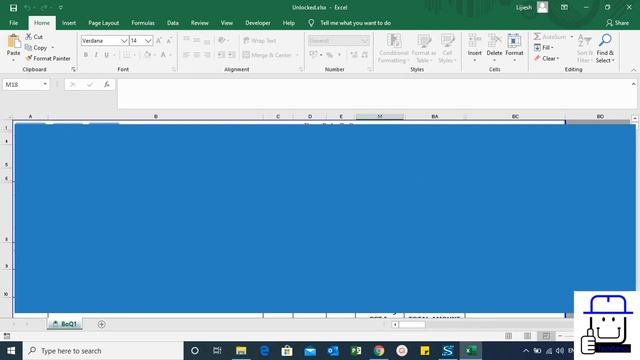Click the Share button

617,23
